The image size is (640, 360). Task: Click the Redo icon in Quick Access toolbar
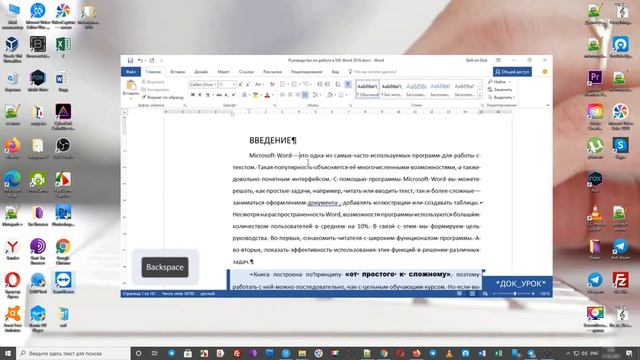[152, 60]
